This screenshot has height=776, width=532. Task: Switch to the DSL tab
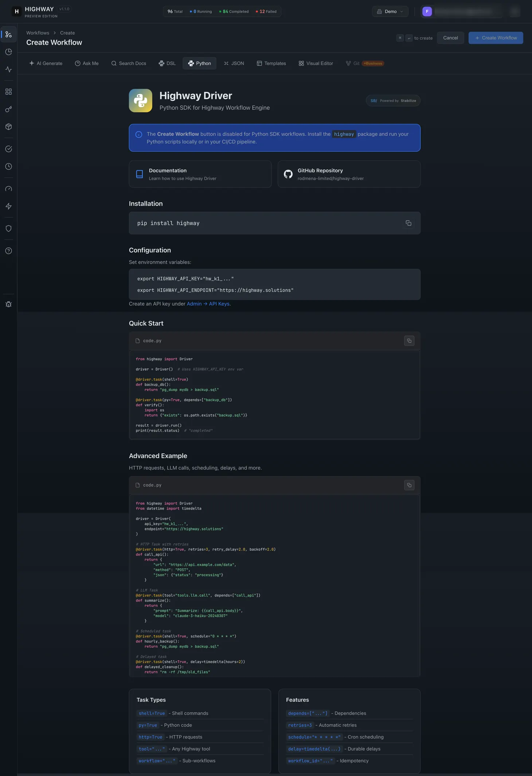pos(167,63)
